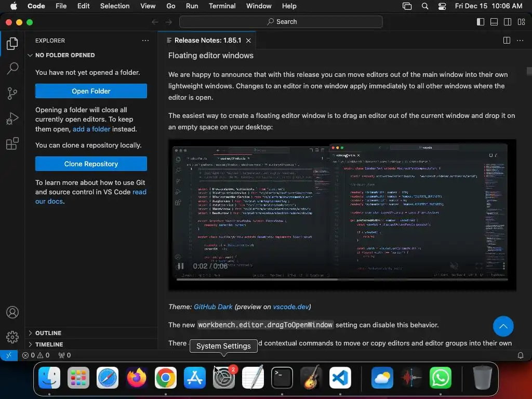
Task: Open System Settings from the Dock
Action: click(224, 378)
